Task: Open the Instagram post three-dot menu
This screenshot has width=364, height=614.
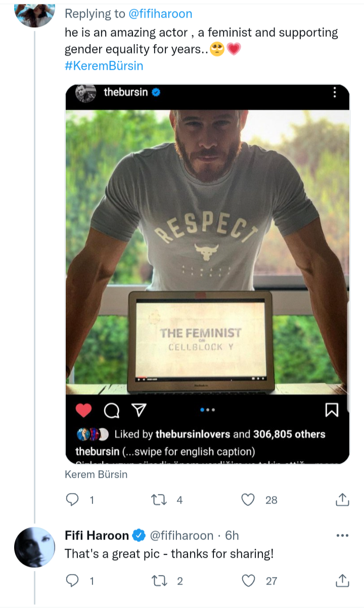Action: pyautogui.click(x=334, y=93)
